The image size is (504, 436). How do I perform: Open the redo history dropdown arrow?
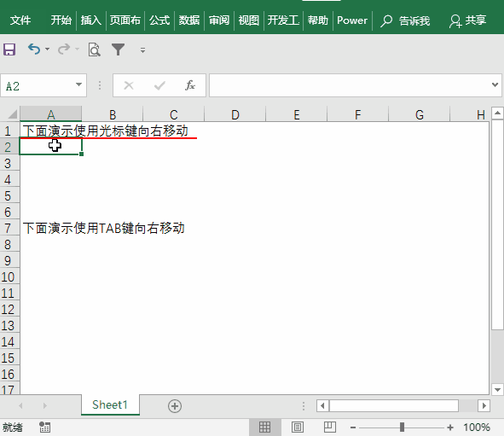tap(77, 49)
